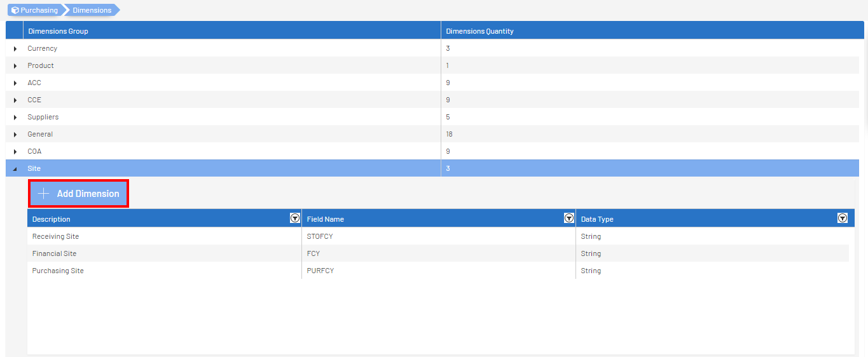This screenshot has width=868, height=357.
Task: Sort by Dimensions Quantity column header
Action: (x=479, y=31)
